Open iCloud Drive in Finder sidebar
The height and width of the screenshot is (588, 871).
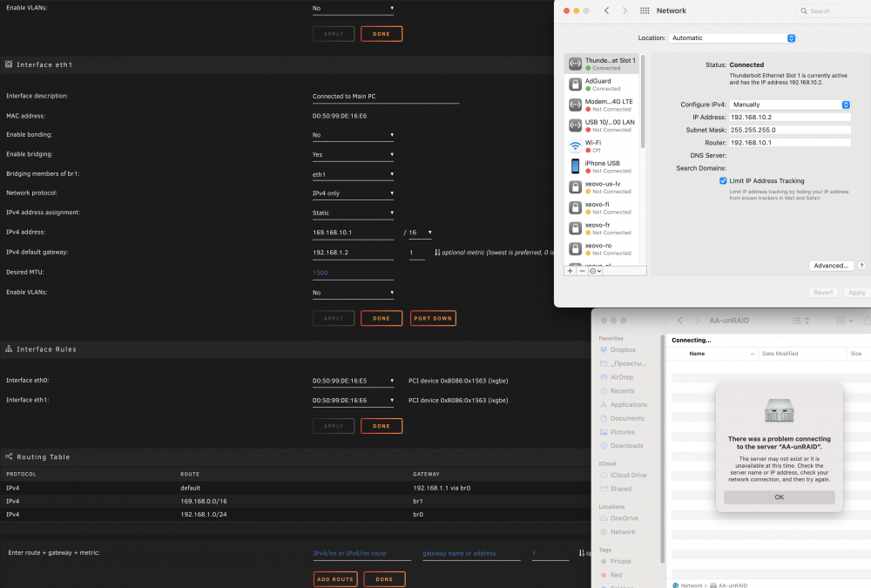(628, 475)
